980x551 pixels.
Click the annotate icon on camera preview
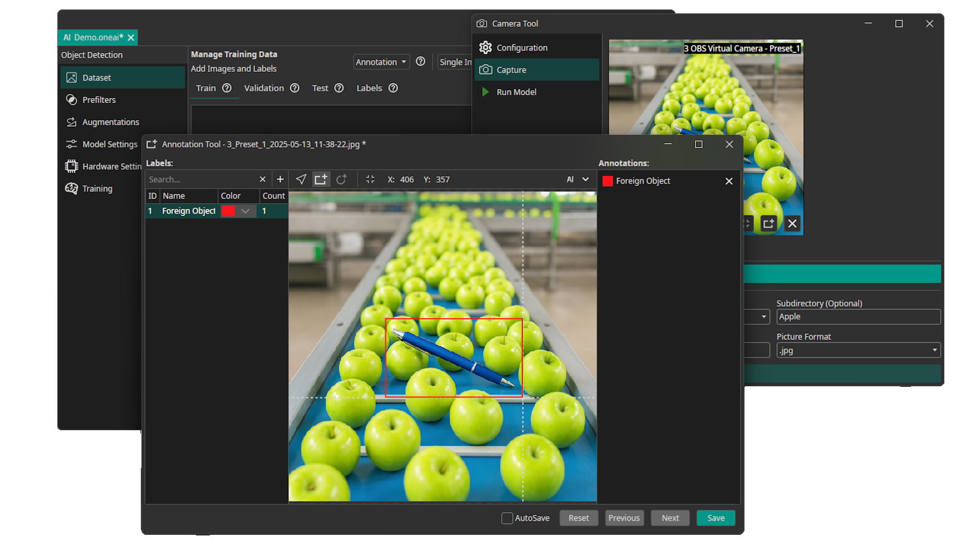tap(768, 224)
